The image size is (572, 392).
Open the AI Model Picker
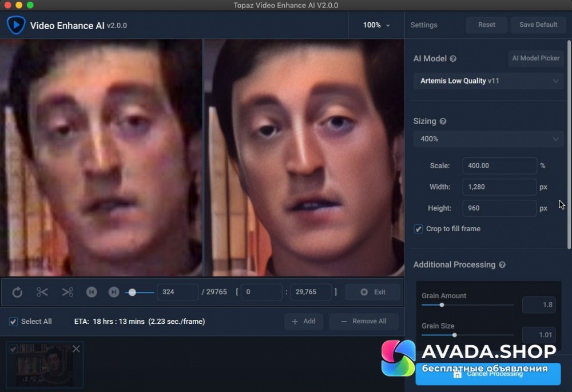[536, 58]
